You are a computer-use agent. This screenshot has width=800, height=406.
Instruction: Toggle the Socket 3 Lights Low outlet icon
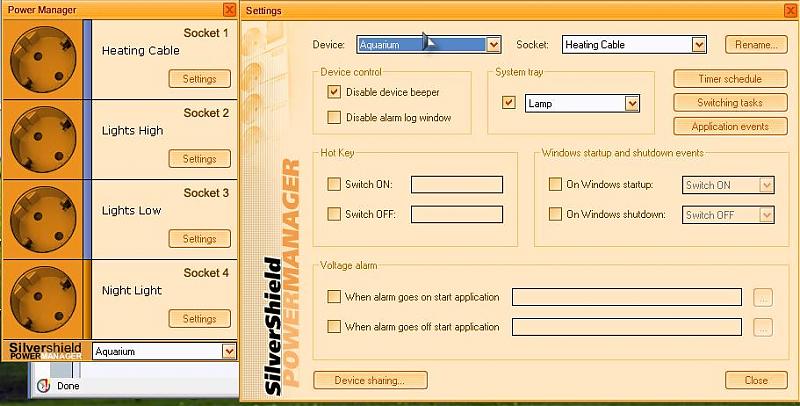click(x=43, y=219)
